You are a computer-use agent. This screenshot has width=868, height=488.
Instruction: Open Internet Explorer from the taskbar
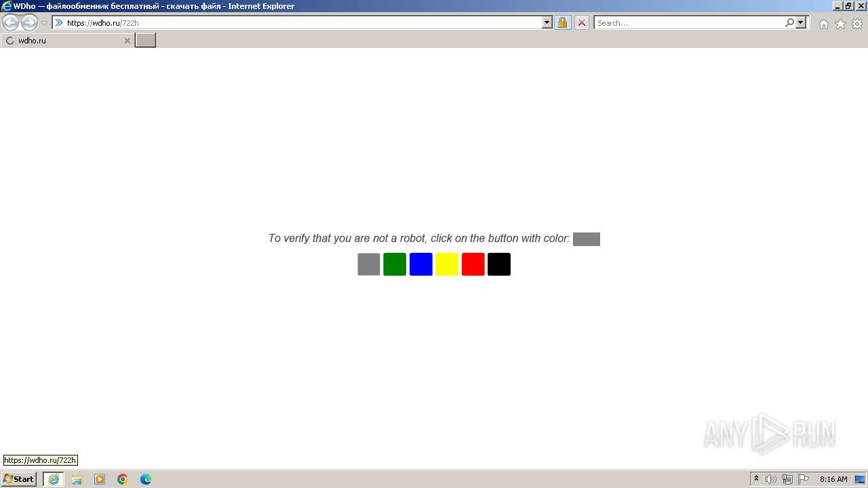(54, 479)
